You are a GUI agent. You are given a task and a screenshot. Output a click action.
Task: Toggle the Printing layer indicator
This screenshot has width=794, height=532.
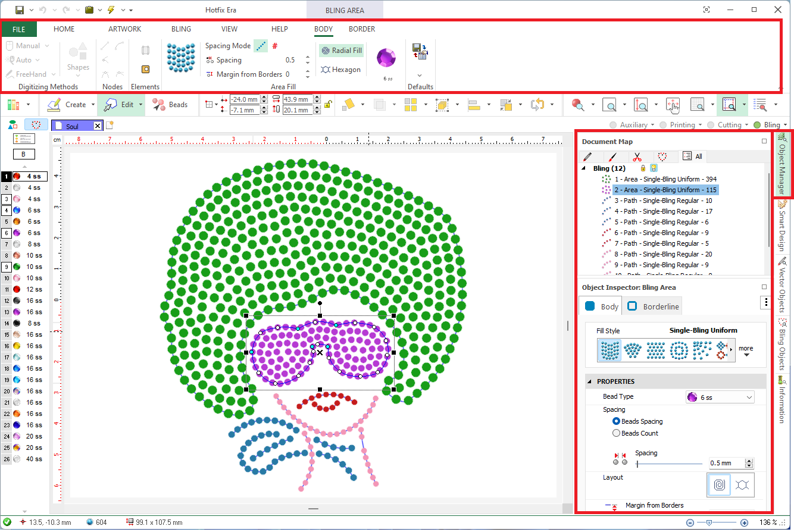tap(664, 125)
